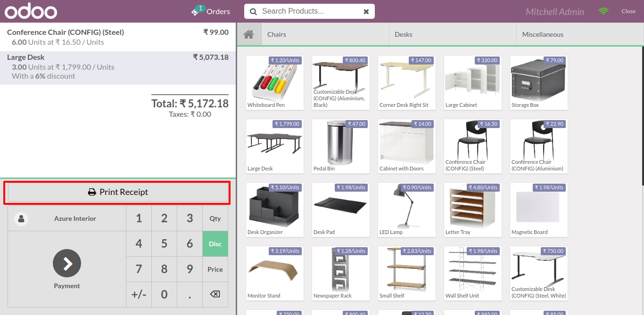
Task: Click the customer avatar icon beside Azure Interior
Action: click(x=21, y=218)
